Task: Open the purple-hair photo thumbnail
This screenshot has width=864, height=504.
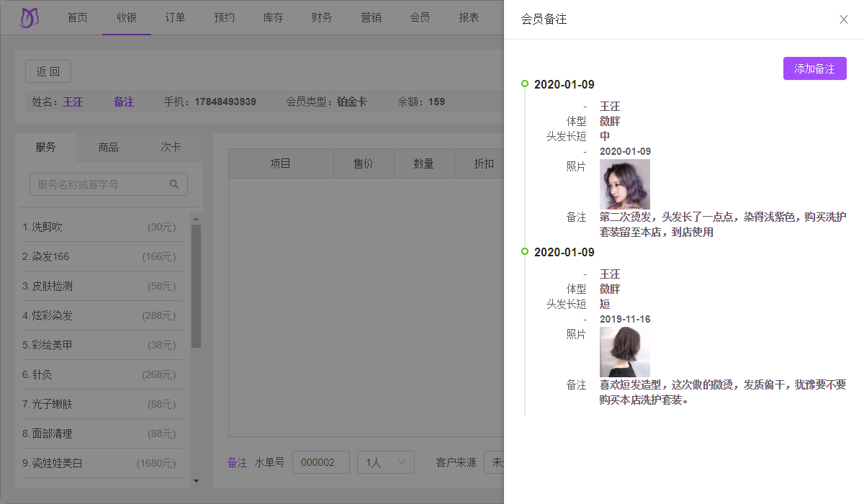Action: tap(624, 184)
